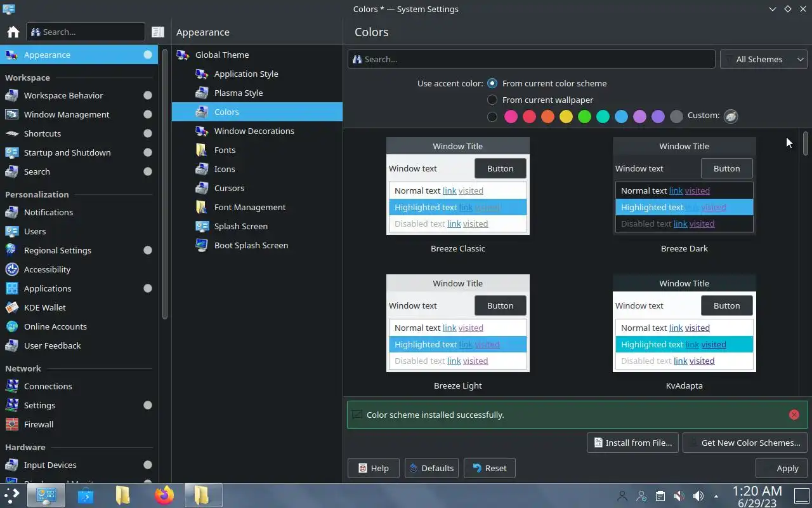Click the Startup and Shutdown icon
The width and height of the screenshot is (812, 508).
coord(11,152)
